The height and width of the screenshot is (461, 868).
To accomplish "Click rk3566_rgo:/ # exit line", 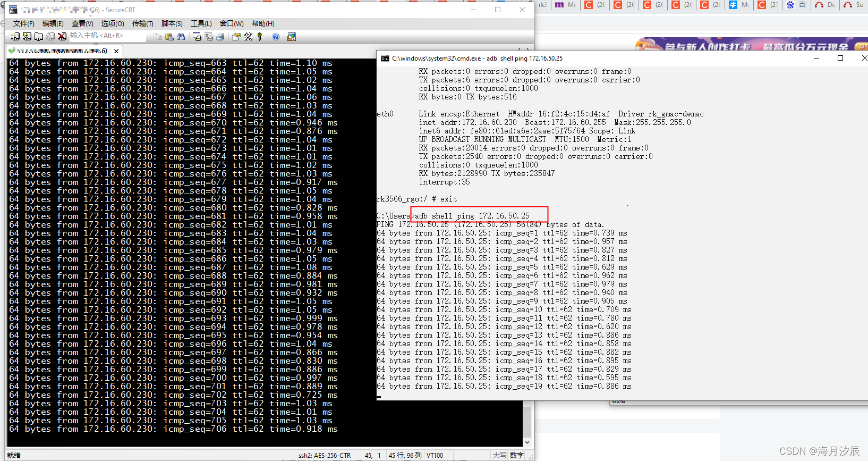I will [417, 199].
